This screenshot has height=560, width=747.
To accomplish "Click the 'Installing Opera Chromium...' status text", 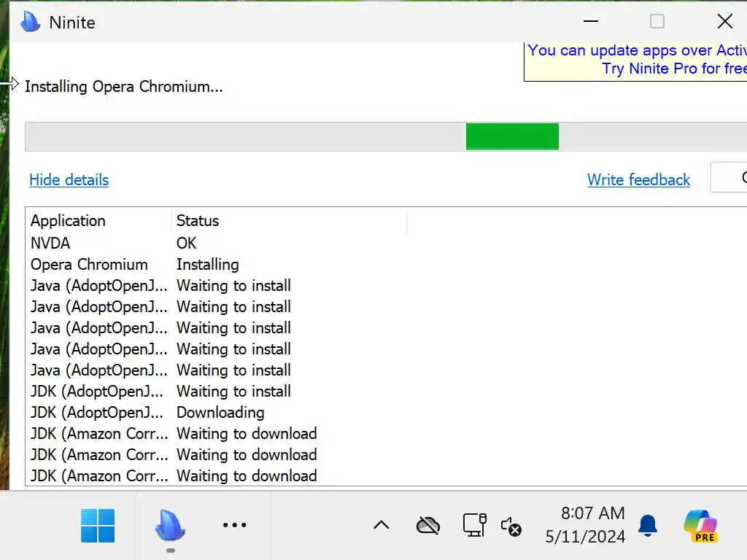I will point(124,87).
